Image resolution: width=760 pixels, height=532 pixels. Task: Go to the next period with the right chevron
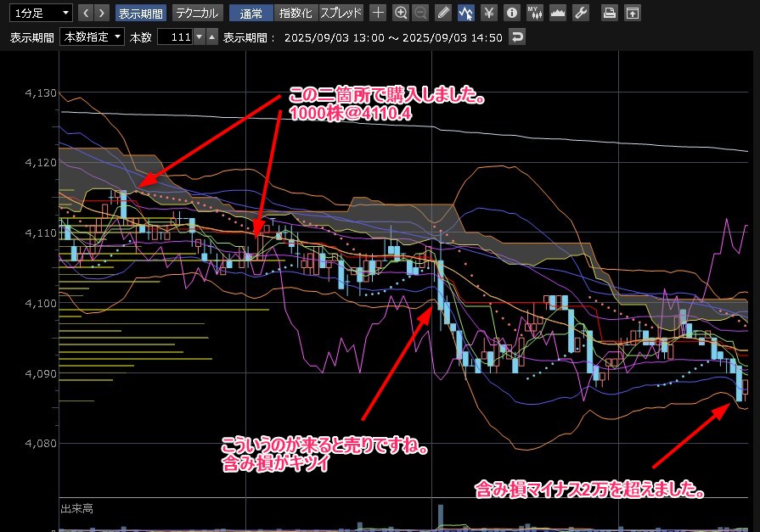coord(101,13)
